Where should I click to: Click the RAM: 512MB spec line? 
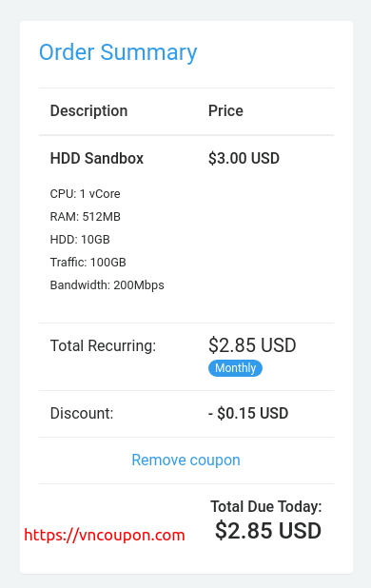[85, 217]
